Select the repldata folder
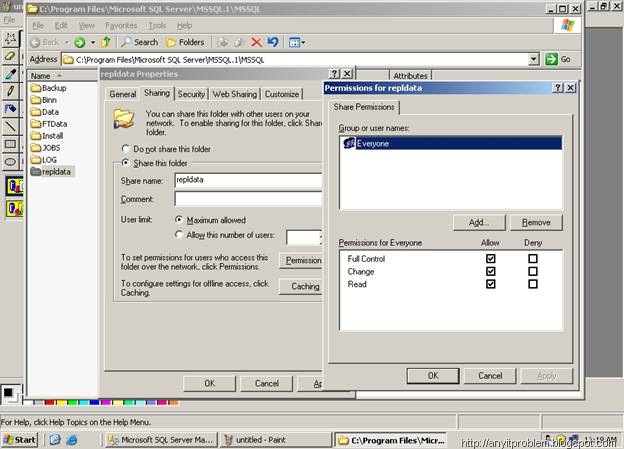The width and height of the screenshot is (624, 449). click(51, 172)
